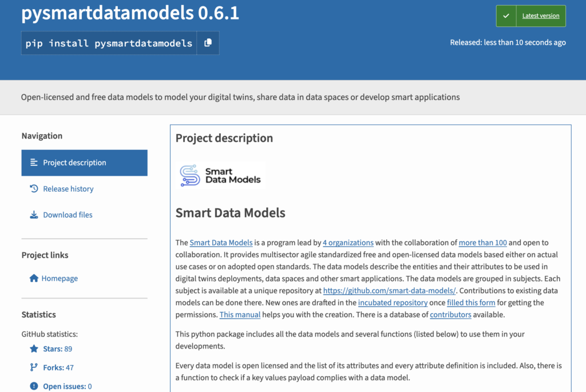
Task: Open the github.com/smart-data-models URL link
Action: coord(389,290)
